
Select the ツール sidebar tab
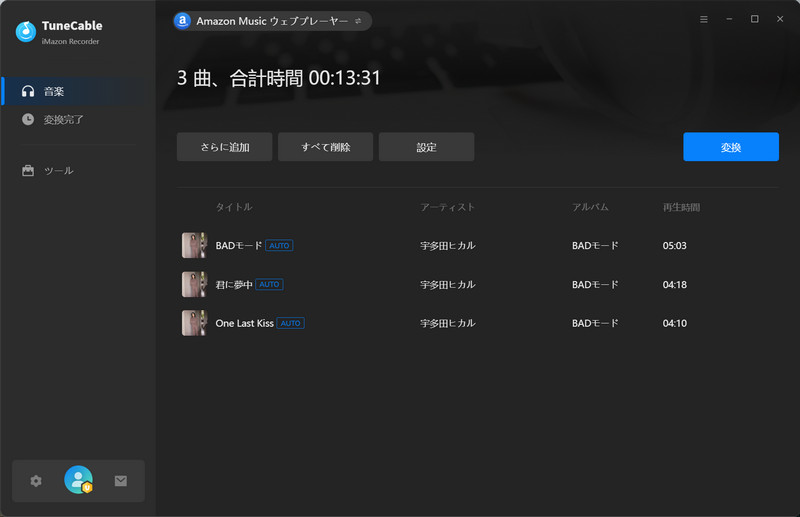[78, 170]
